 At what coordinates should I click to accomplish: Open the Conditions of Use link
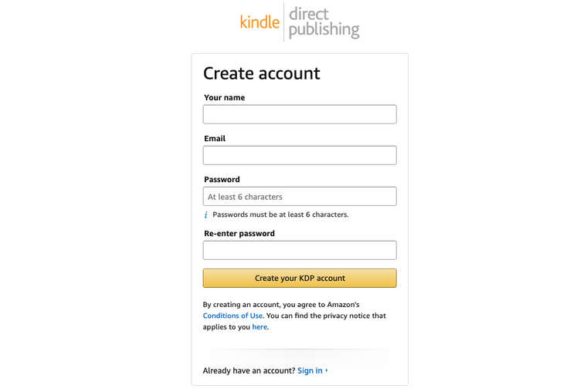click(232, 316)
